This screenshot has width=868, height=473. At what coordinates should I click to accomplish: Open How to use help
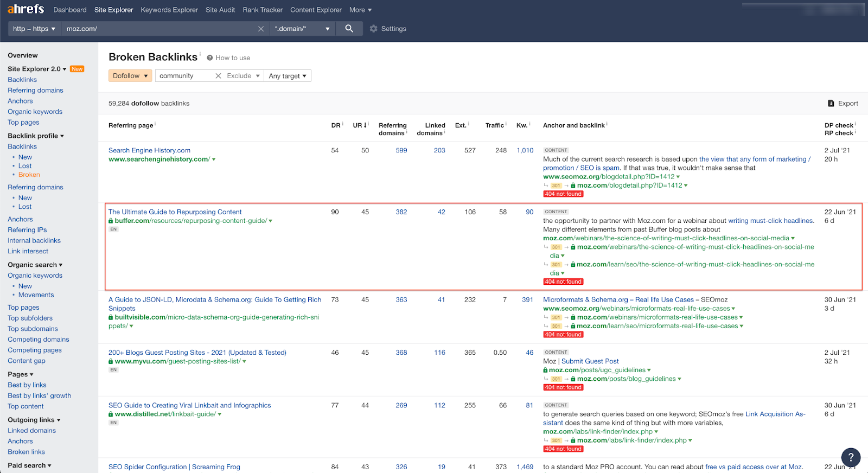(x=228, y=58)
